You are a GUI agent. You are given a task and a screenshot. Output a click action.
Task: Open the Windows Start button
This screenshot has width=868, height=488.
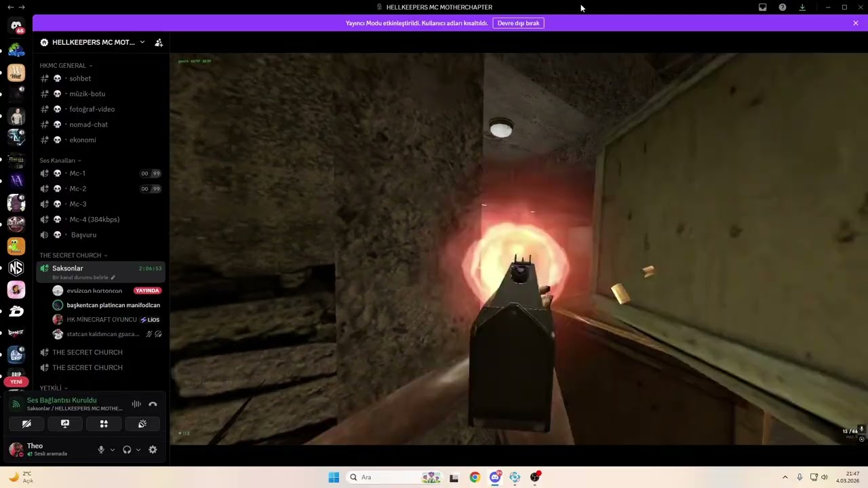334,477
